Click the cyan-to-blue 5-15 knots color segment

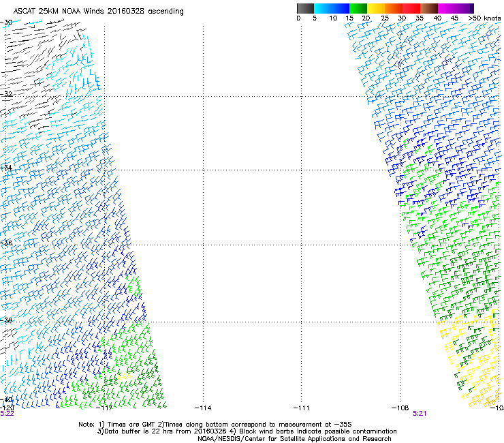click(332, 8)
